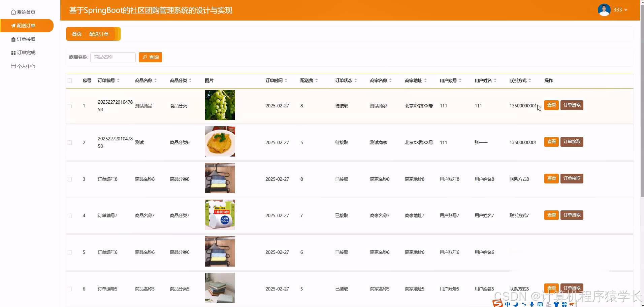The image size is (644, 307).
Task: Click the 待接取 status in row 1
Action: [342, 106]
